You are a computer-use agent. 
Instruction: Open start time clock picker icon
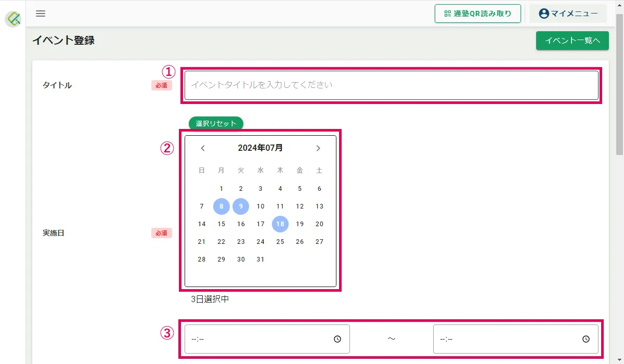point(337,339)
